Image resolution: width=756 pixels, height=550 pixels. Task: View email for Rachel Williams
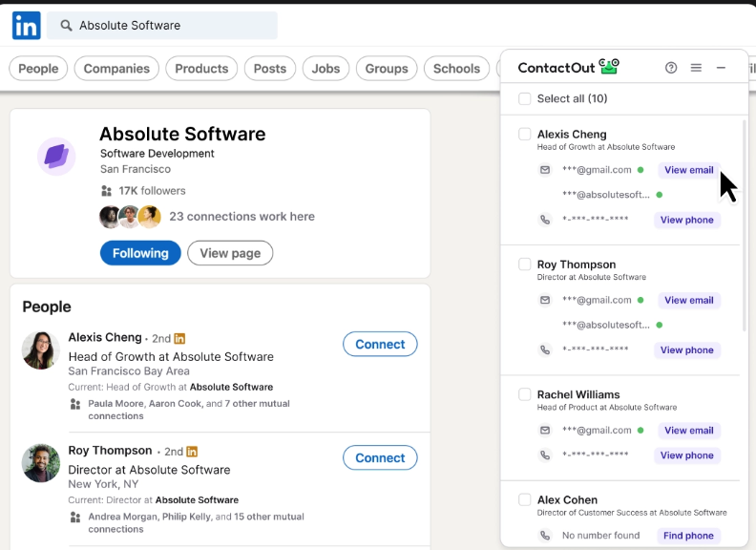[x=689, y=431]
